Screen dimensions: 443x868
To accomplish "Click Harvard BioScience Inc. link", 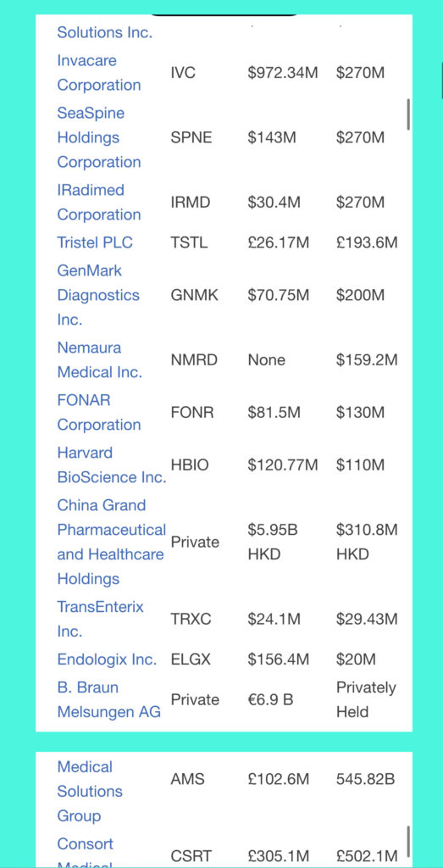I will [112, 465].
